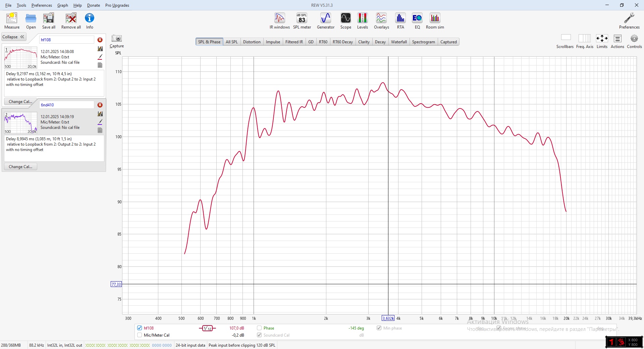Open notes icon for hf108 measurement
This screenshot has width=644, height=349.
[100, 65]
